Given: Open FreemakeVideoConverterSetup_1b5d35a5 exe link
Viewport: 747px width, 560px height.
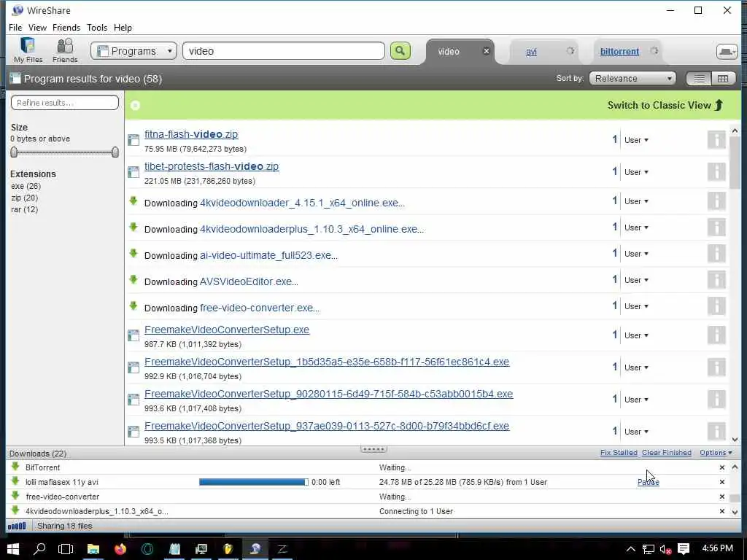Looking at the screenshot, I should point(327,362).
